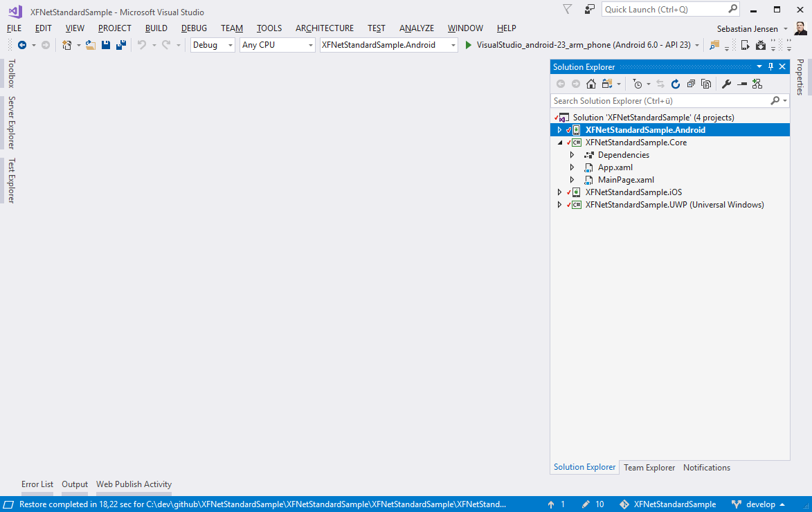Open the BUILD menu
812x512 pixels.
(x=156, y=28)
